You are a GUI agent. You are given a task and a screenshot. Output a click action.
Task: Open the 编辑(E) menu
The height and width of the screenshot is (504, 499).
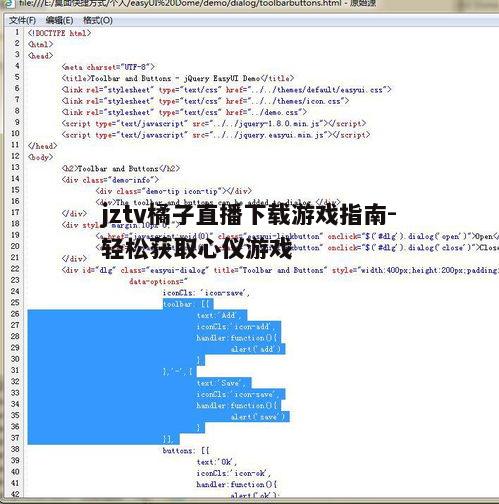coord(59,21)
